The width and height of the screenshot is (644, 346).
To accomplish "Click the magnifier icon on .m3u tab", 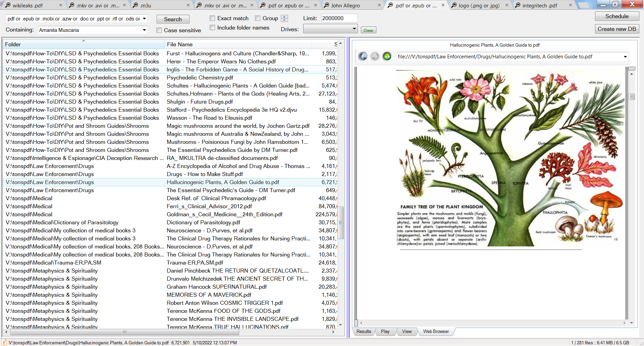I will [x=136, y=5].
